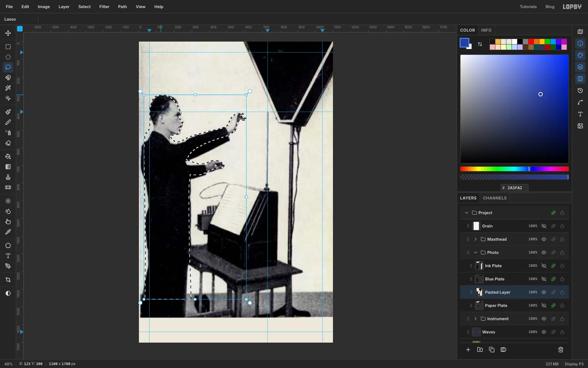Lock the Pasted Layer
The height and width of the screenshot is (368, 588).
pos(562,292)
